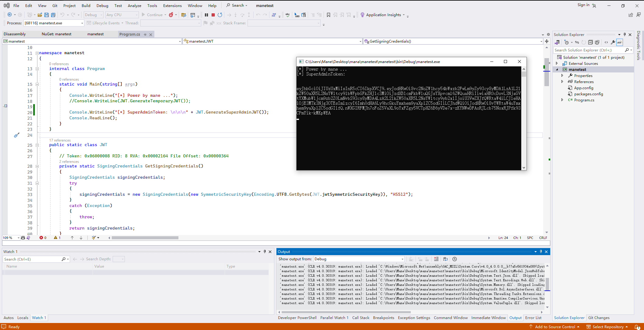
Task: Toggle bookmark icon in toolbar
Action: point(329,15)
